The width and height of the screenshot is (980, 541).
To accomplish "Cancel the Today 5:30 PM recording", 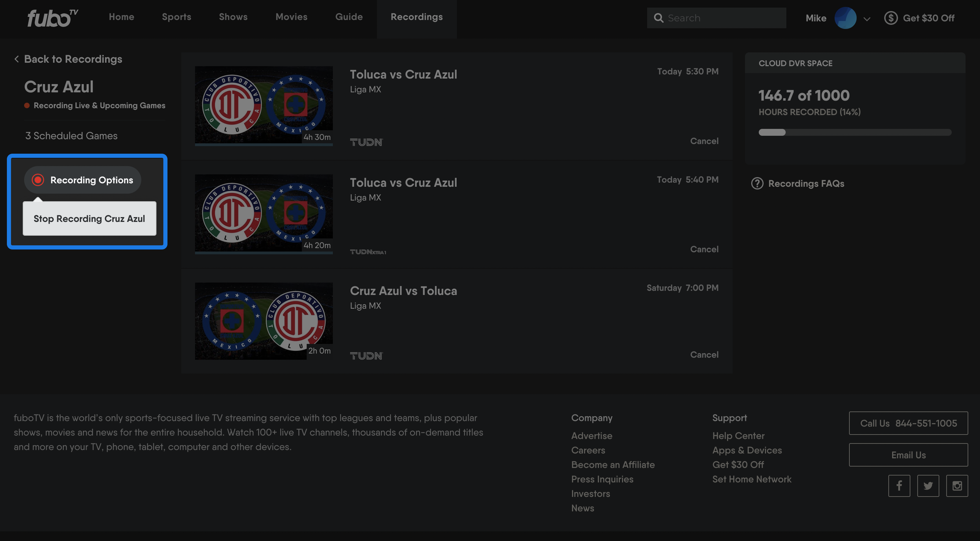I will tap(704, 141).
